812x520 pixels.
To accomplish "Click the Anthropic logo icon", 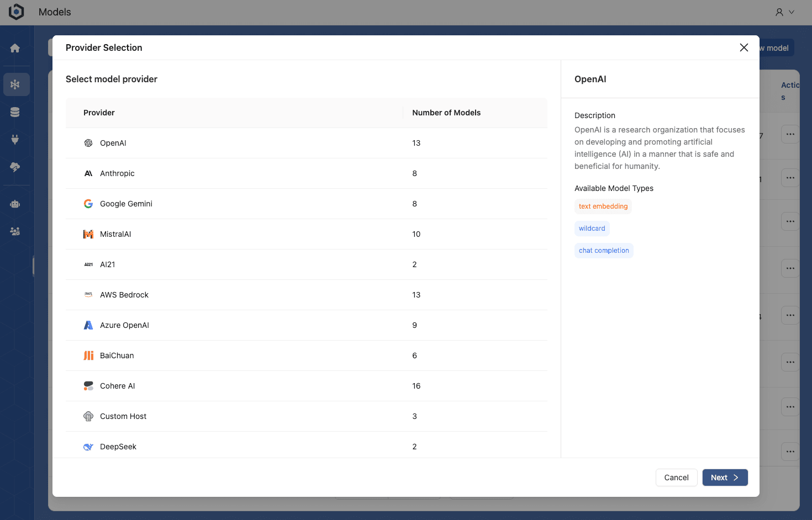I will click(x=88, y=173).
